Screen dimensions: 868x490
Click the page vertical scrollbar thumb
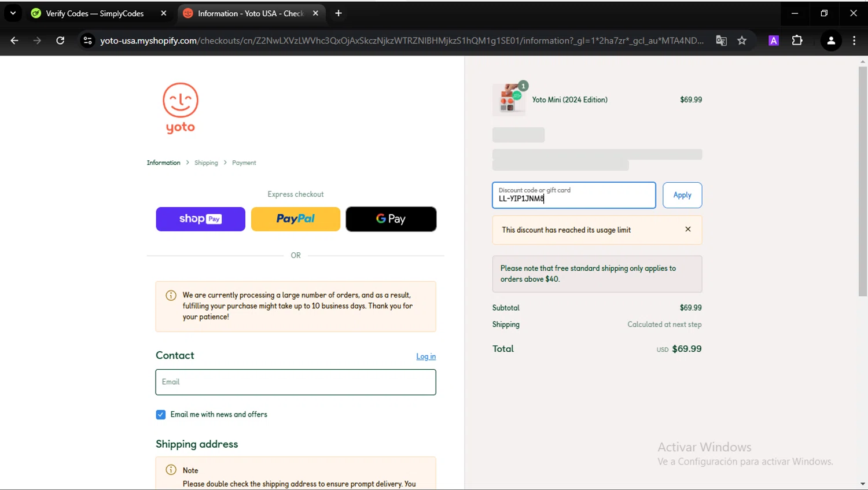click(x=863, y=181)
